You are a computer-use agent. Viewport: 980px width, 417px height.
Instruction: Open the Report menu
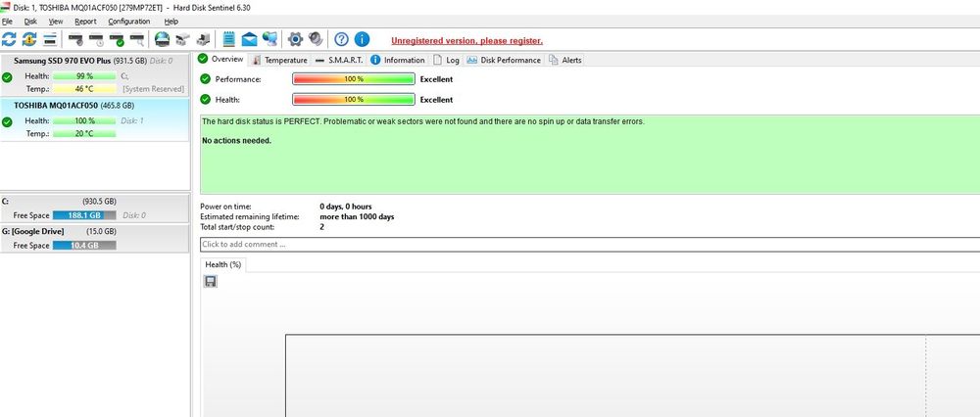click(85, 22)
